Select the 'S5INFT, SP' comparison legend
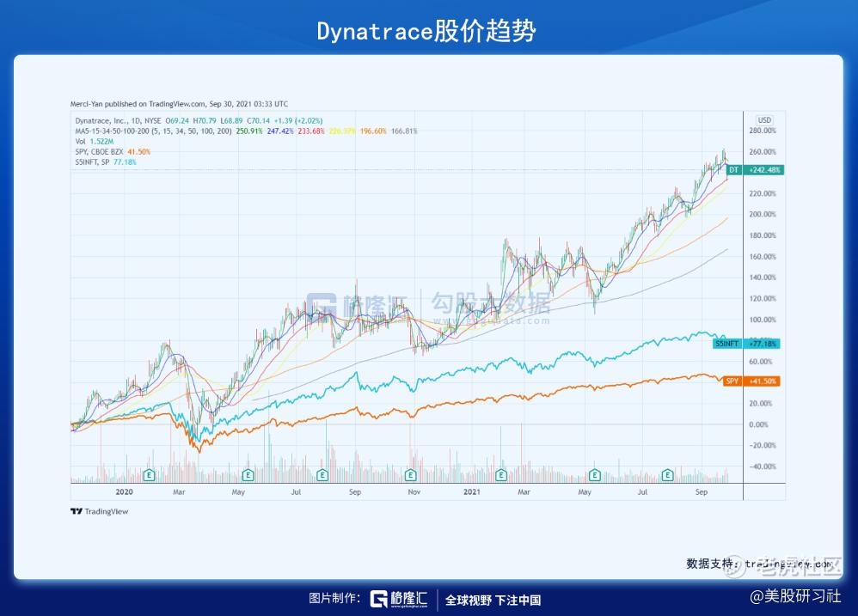This screenshot has height=616, width=858. click(x=92, y=162)
